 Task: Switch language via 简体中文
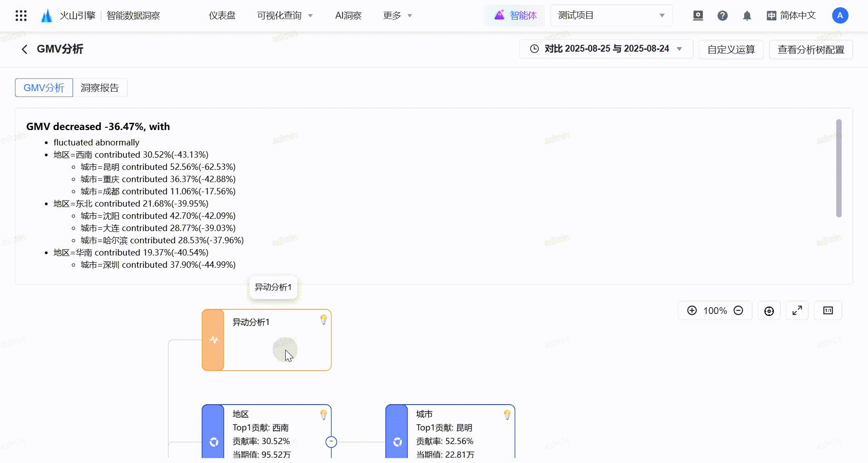click(791, 16)
